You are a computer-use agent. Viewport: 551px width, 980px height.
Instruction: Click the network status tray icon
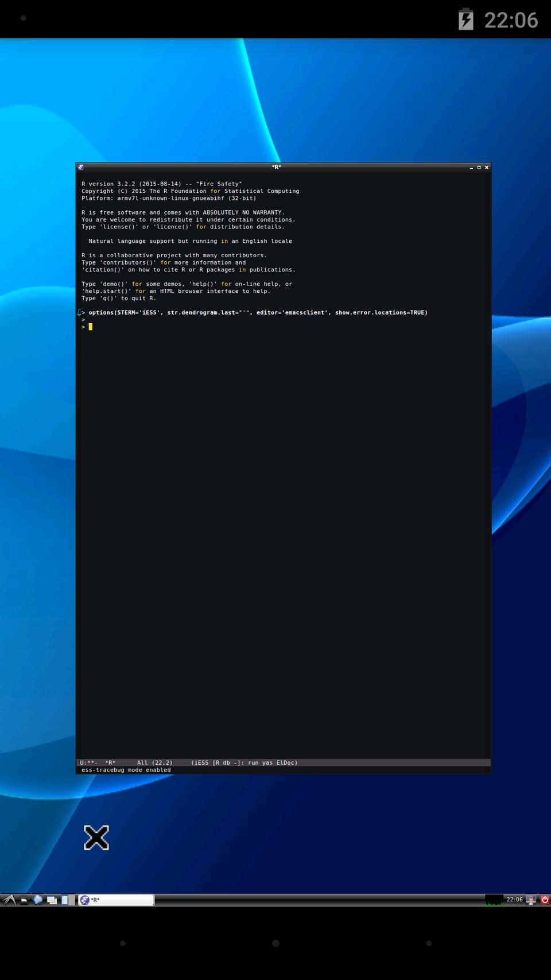pos(531,900)
